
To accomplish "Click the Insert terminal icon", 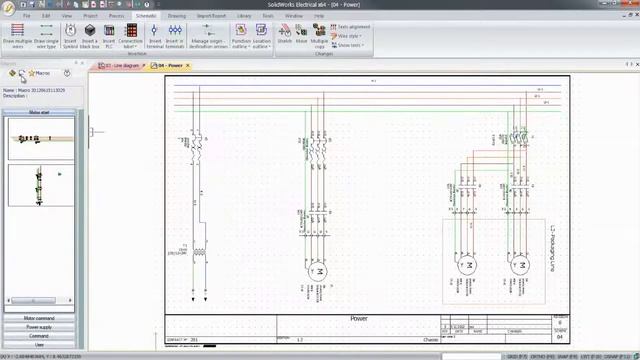I will point(155,36).
